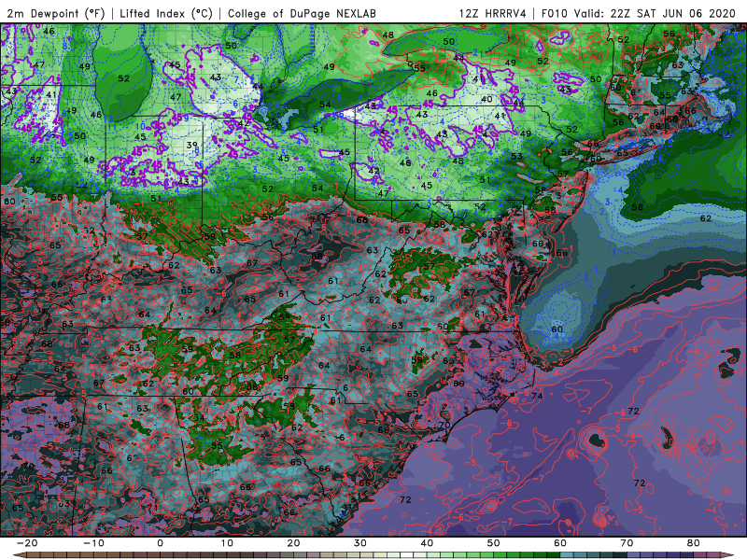Click the "30" color scale label

pyautogui.click(x=360, y=543)
